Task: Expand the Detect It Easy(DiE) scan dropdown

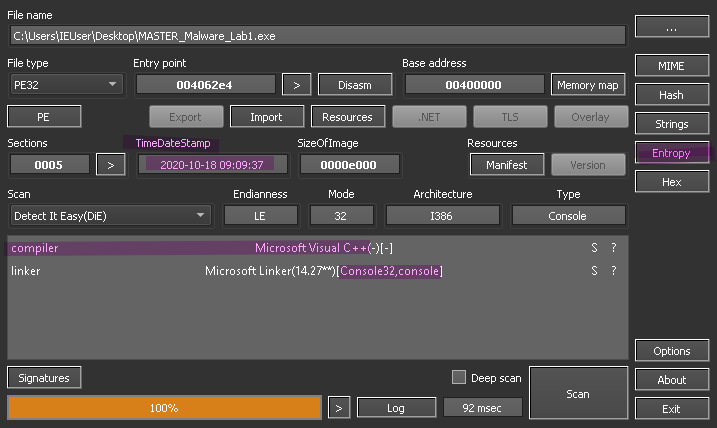Action: click(x=110, y=216)
